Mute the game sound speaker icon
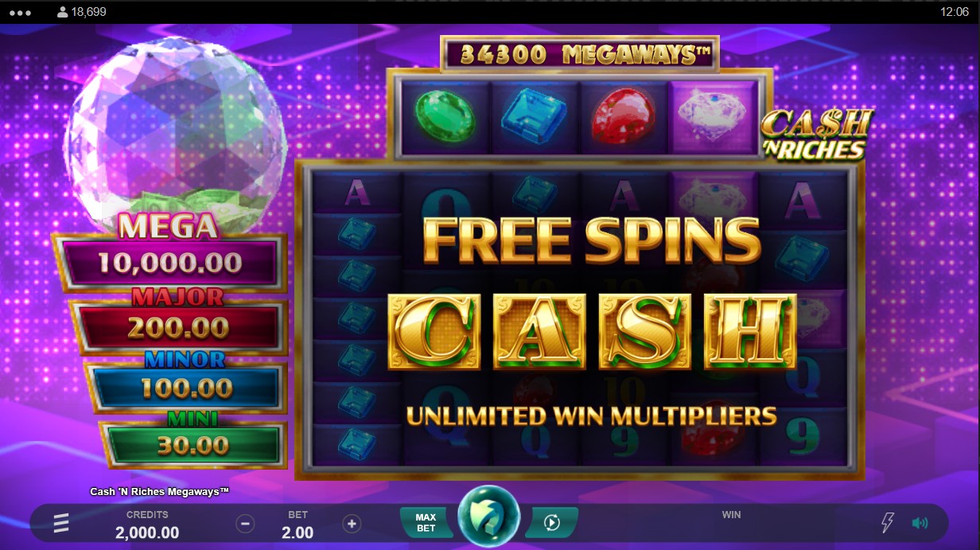The width and height of the screenshot is (980, 550). tap(920, 523)
